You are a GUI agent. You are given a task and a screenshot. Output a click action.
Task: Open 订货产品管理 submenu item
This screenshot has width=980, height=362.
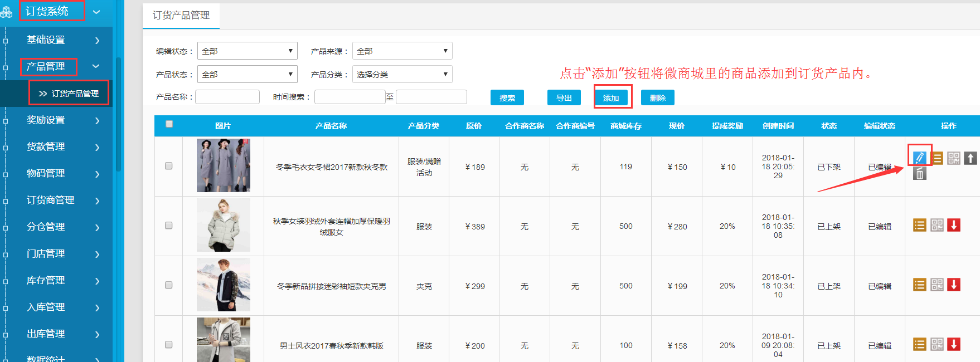[x=69, y=94]
